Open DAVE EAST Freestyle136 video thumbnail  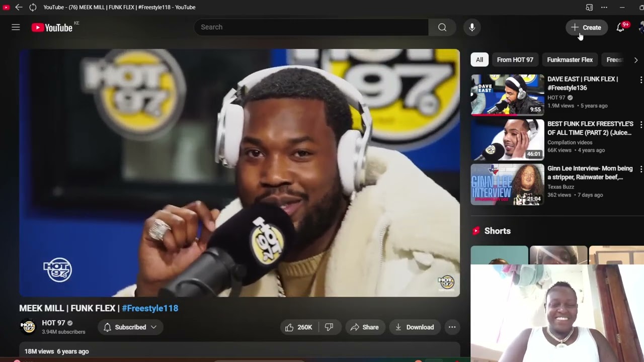507,95
